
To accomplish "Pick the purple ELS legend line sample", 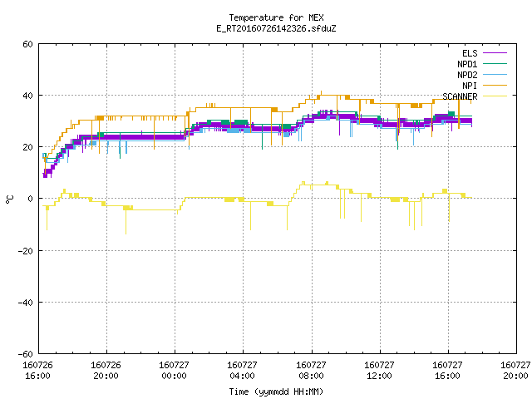I will click(x=495, y=53).
